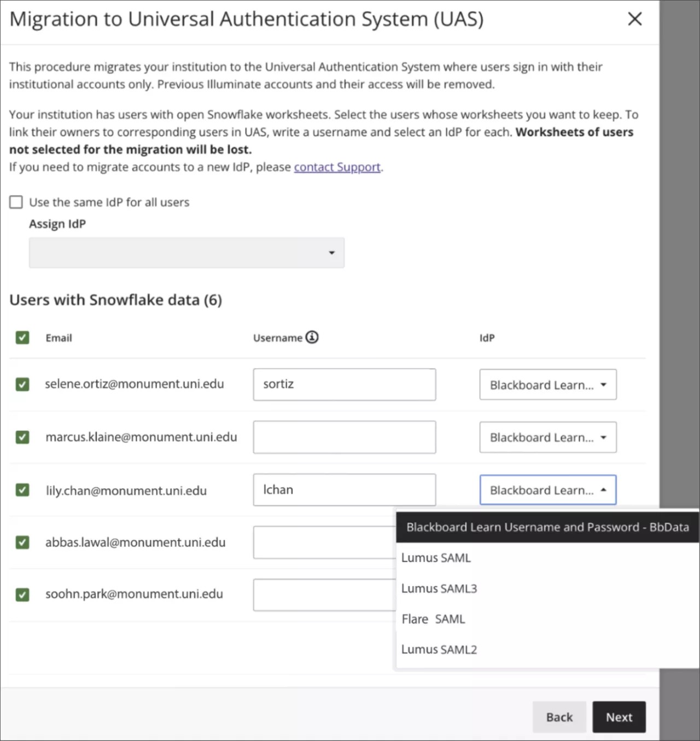
Task: Click the Back button
Action: tap(559, 717)
